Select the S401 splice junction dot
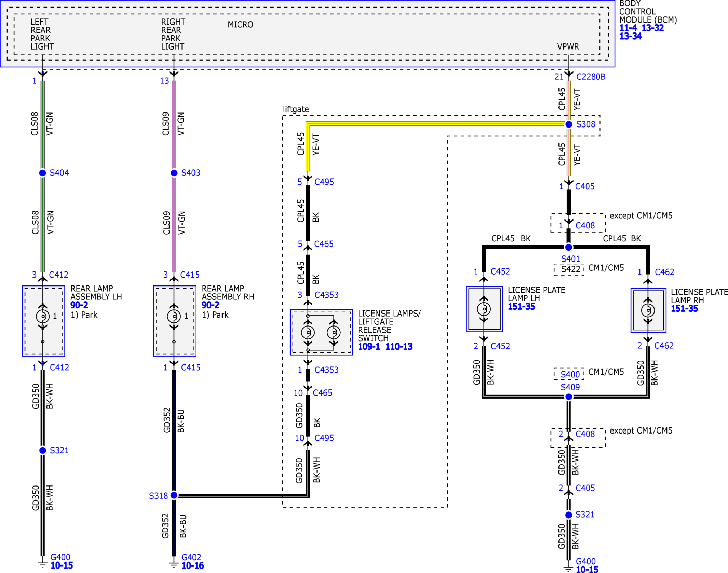The width and height of the screenshot is (728, 573). (x=569, y=247)
